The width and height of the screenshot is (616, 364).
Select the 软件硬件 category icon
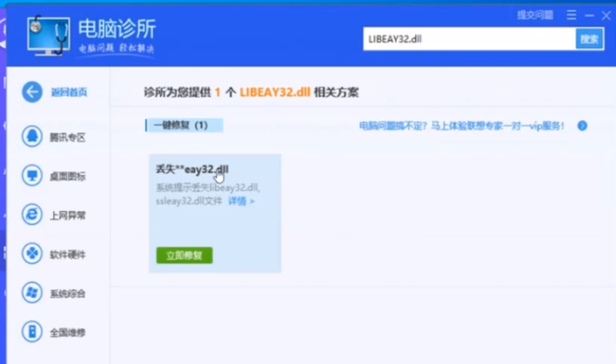31,255
